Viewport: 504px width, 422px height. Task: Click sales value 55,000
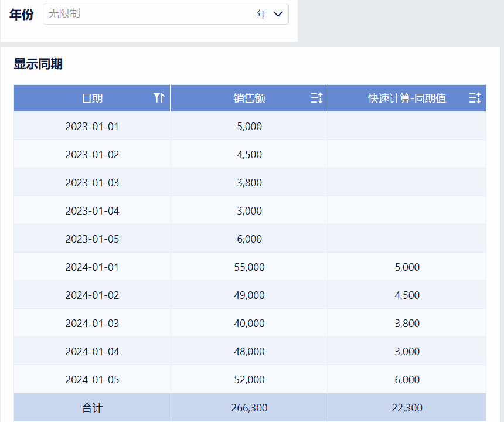coord(250,267)
